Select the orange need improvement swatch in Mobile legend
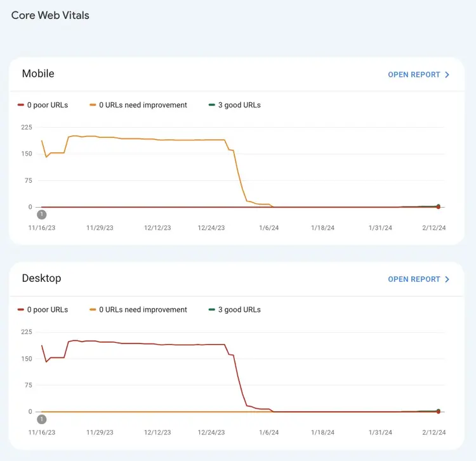 93,105
